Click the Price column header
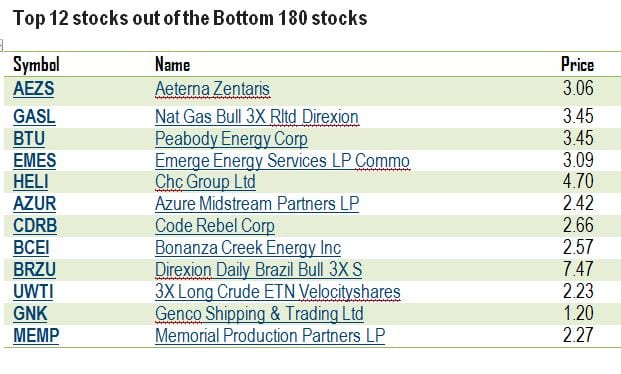Screen dimensions: 621x374 pos(577,64)
